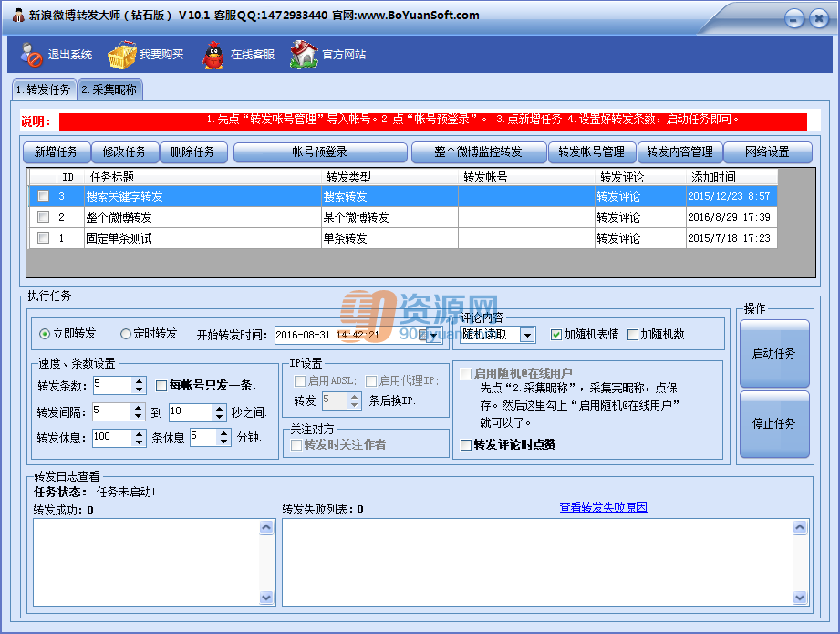Enable 启用随机@在线用户 checkbox
Image resolution: width=840 pixels, height=634 pixels.
(466, 373)
